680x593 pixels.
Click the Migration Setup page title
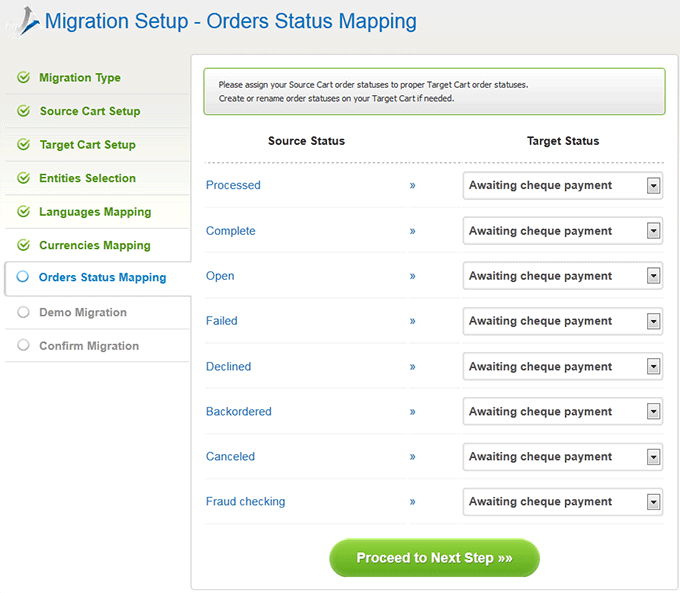(x=231, y=21)
